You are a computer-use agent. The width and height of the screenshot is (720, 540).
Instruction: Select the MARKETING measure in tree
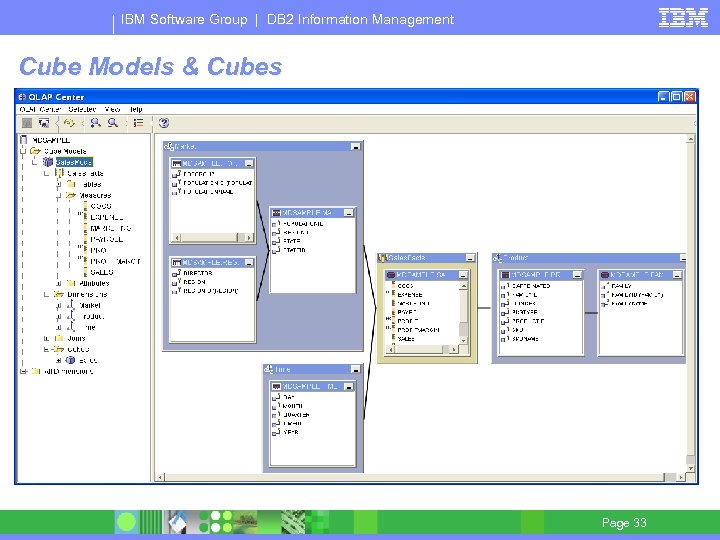[111, 228]
